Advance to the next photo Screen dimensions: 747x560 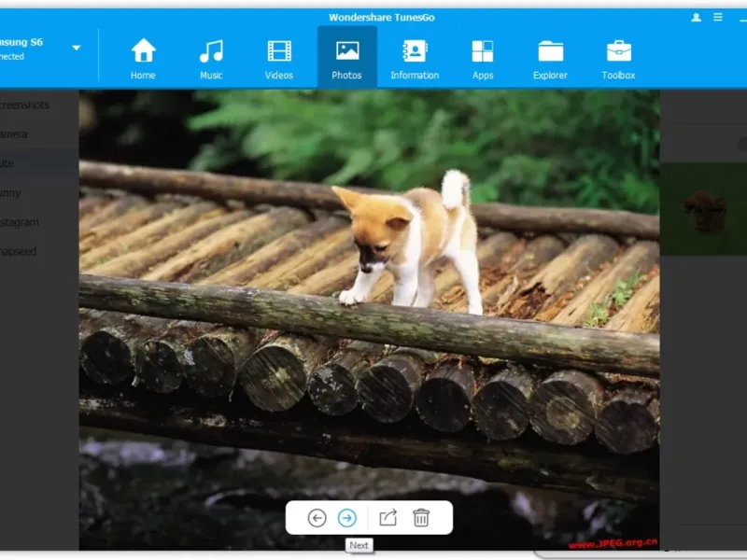point(346,518)
